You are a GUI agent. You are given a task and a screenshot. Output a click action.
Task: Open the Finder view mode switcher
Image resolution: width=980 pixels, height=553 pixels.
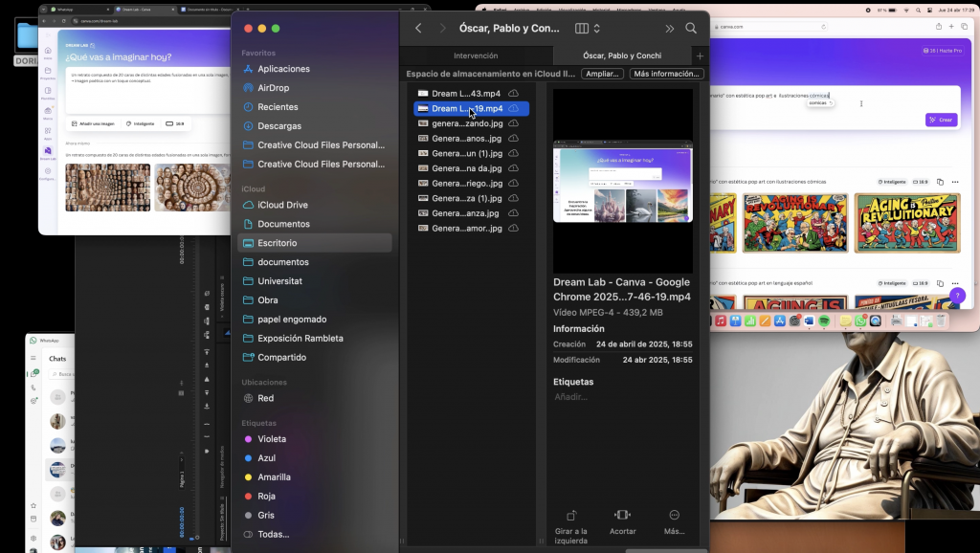point(586,29)
